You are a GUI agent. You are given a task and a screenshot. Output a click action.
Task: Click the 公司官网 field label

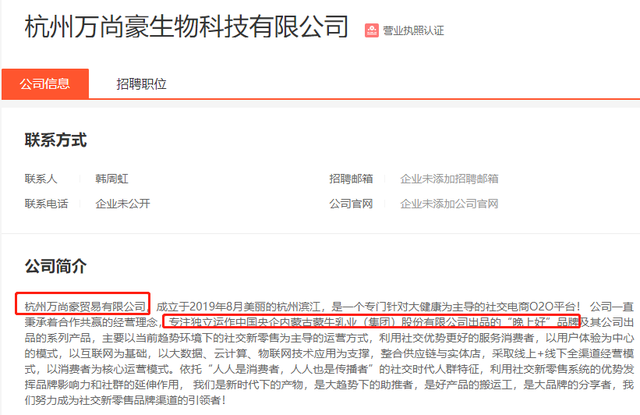pos(351,204)
